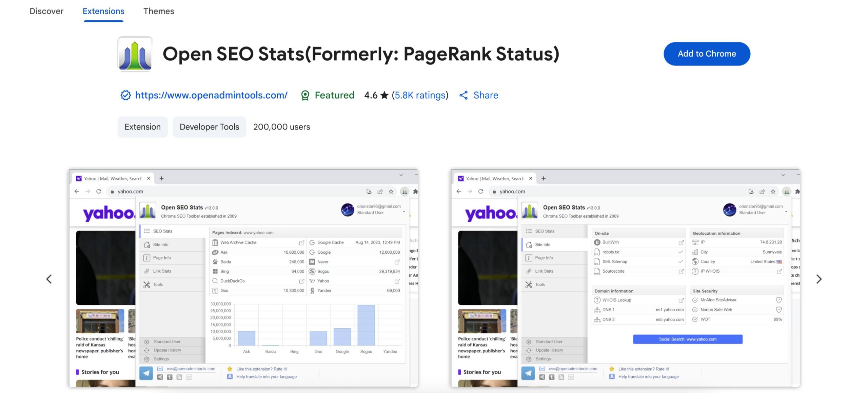Click the rating star icon
The height and width of the screenshot is (393, 868).
pyautogui.click(x=384, y=95)
